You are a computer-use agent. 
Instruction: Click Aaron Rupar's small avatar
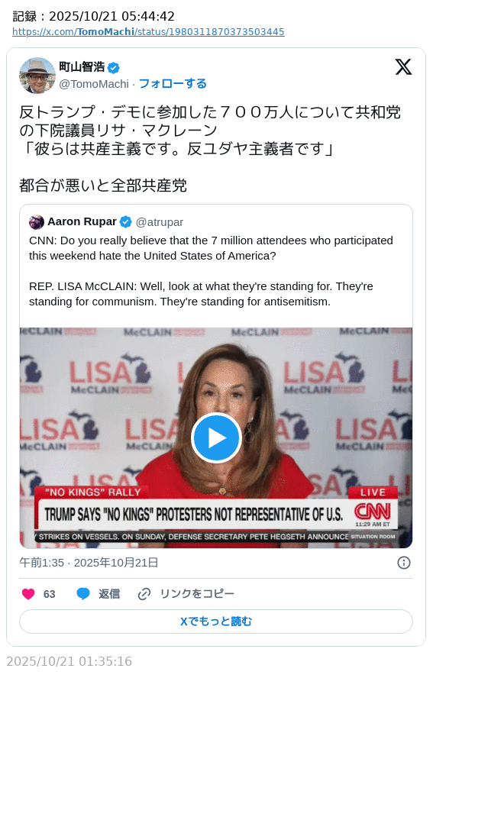tap(37, 222)
